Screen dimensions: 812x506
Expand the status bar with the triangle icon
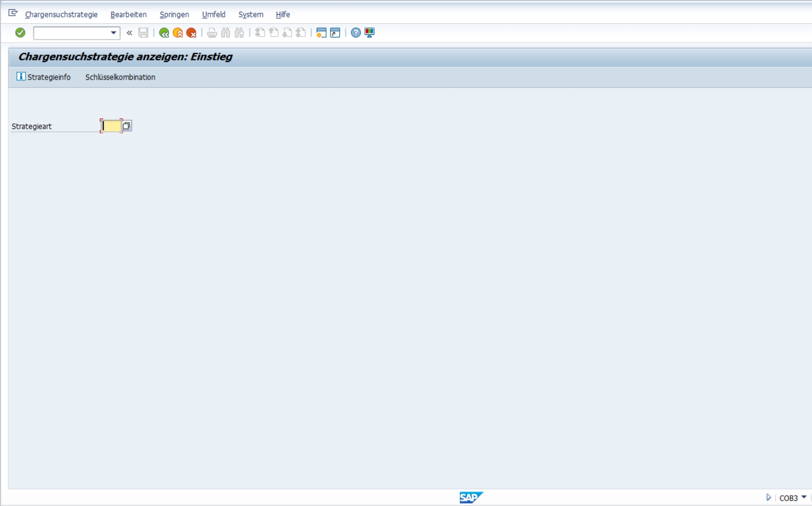[769, 498]
